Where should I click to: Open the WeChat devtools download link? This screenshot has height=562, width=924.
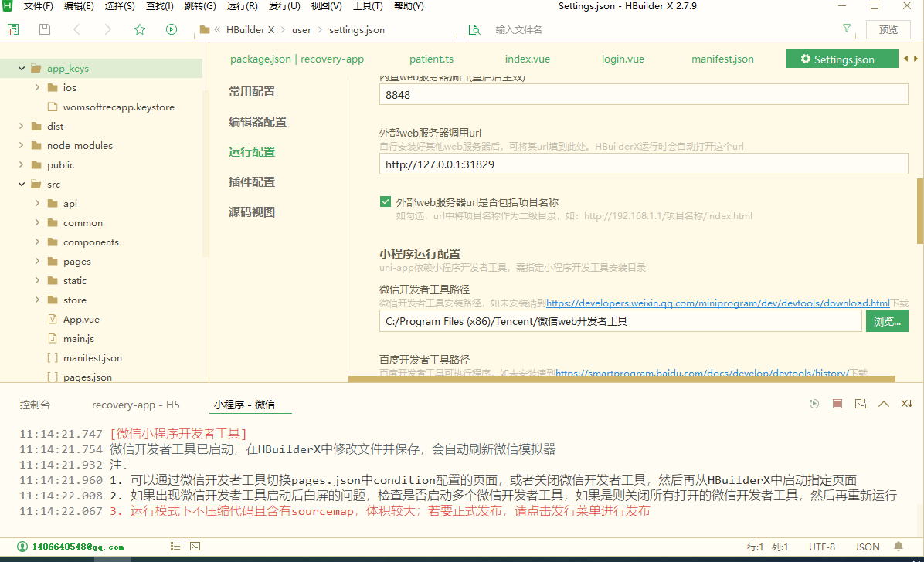point(718,303)
